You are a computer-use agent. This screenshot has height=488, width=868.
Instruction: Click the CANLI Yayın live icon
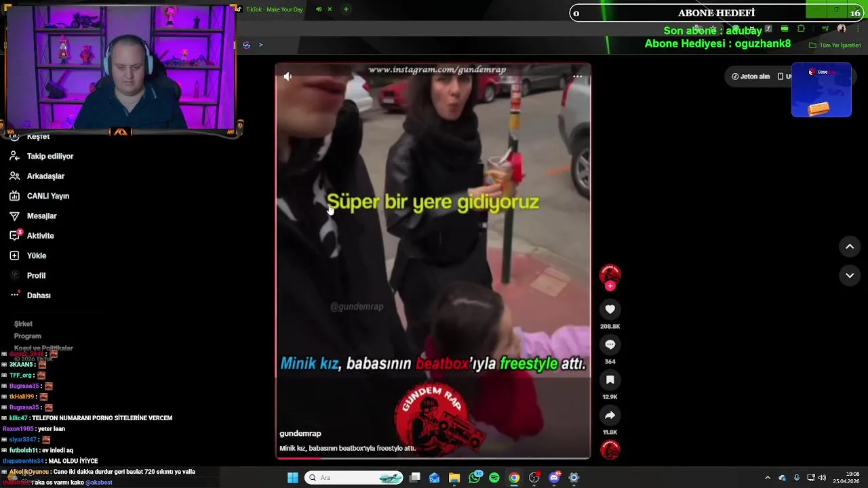point(14,196)
